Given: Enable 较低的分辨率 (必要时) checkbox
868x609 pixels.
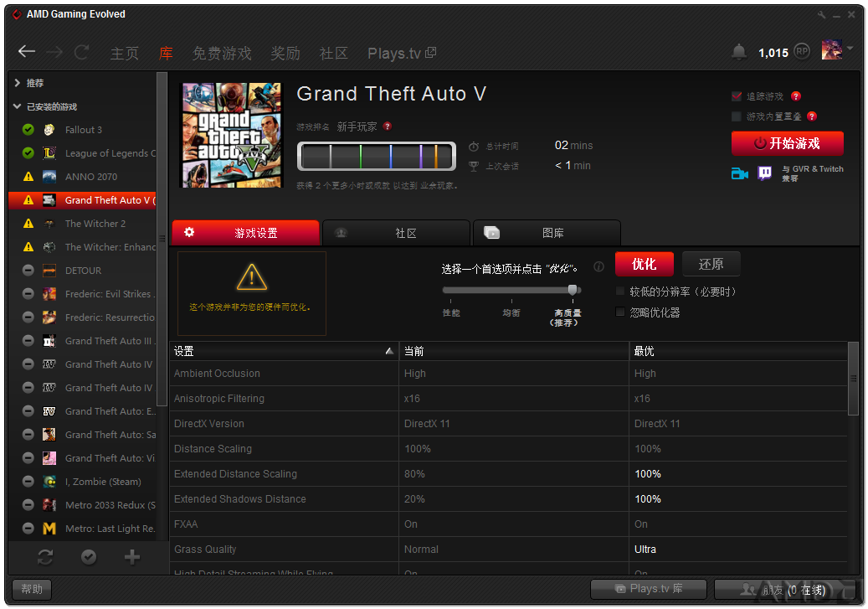Looking at the screenshot, I should [620, 292].
